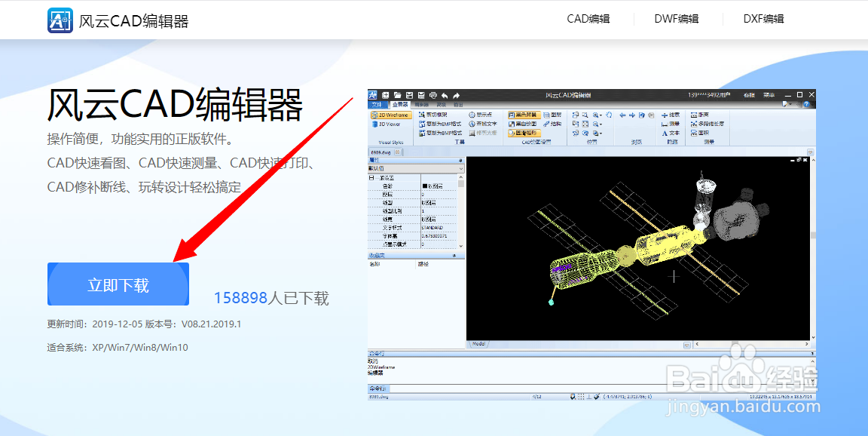The height and width of the screenshot is (436, 868).
Task: Select the 多段线长度 measure tool
Action: coord(708,124)
